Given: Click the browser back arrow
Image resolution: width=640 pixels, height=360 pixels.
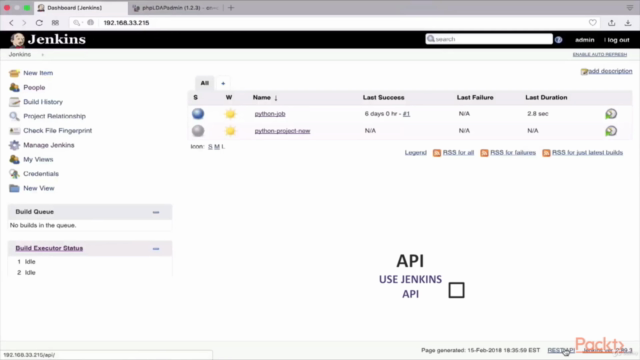Looking at the screenshot, I should [x=11, y=23].
